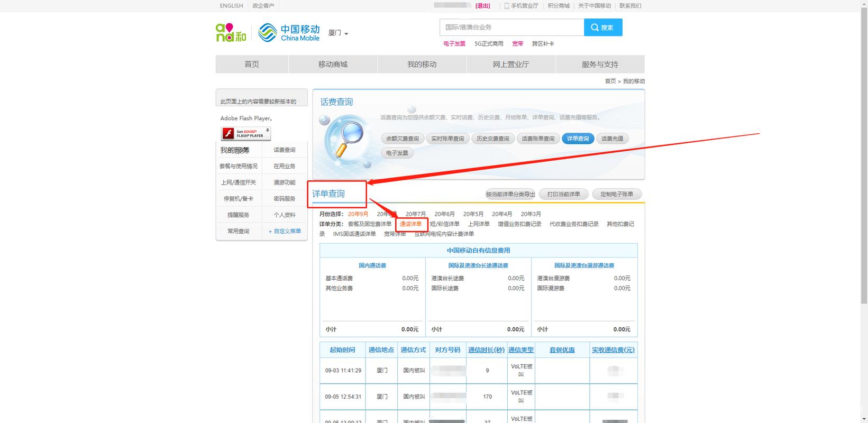The image size is (868, 423).
Task: Click the 定制电子账单 button
Action: click(x=617, y=194)
